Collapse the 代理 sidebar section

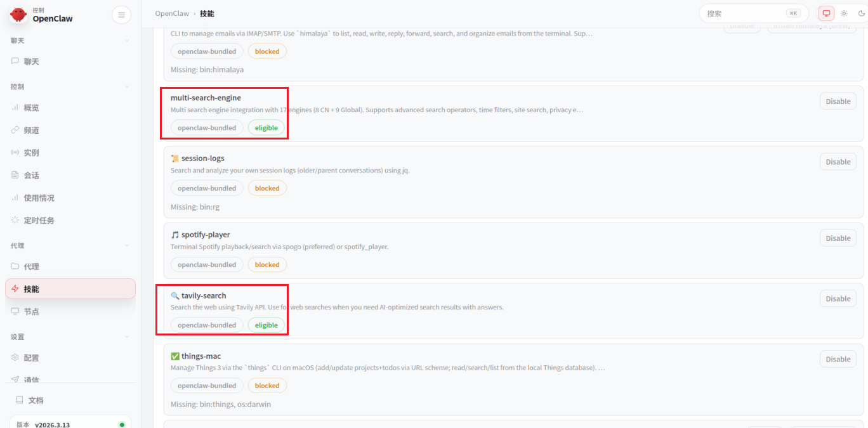[127, 245]
